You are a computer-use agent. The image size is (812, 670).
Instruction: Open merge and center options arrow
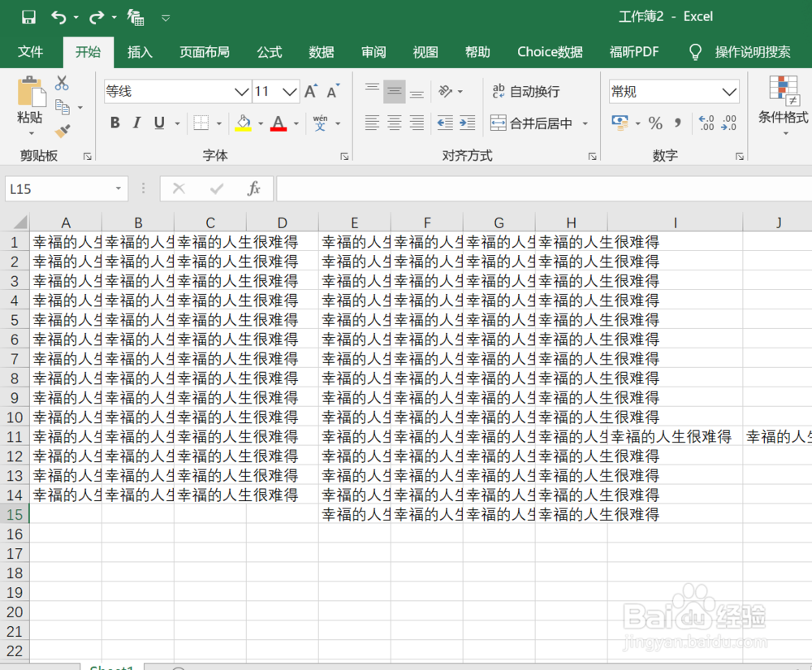pos(585,123)
